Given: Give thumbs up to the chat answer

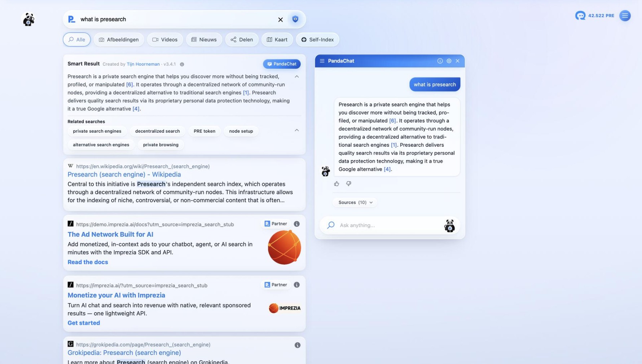Looking at the screenshot, I should coord(337,183).
